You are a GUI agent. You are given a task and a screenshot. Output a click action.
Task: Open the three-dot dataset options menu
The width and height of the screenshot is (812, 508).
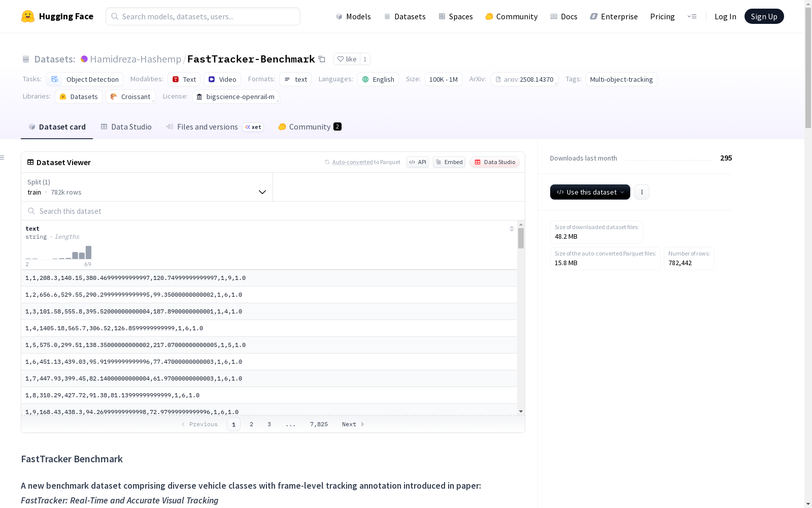pyautogui.click(x=642, y=192)
